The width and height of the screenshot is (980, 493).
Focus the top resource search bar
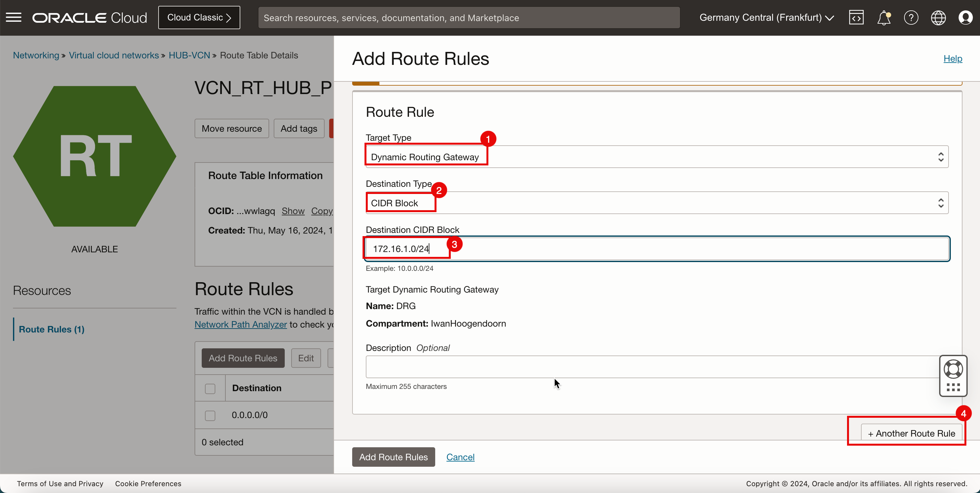coord(469,18)
